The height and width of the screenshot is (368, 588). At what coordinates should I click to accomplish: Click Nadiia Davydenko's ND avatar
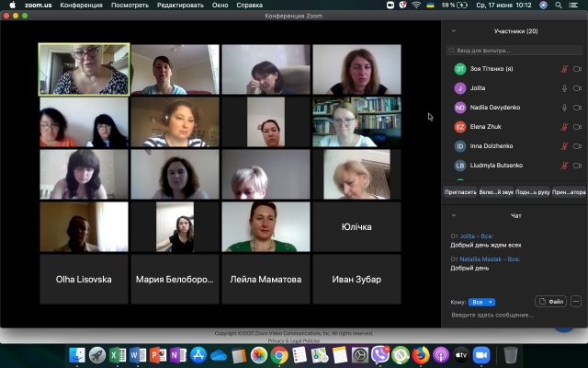coord(459,108)
